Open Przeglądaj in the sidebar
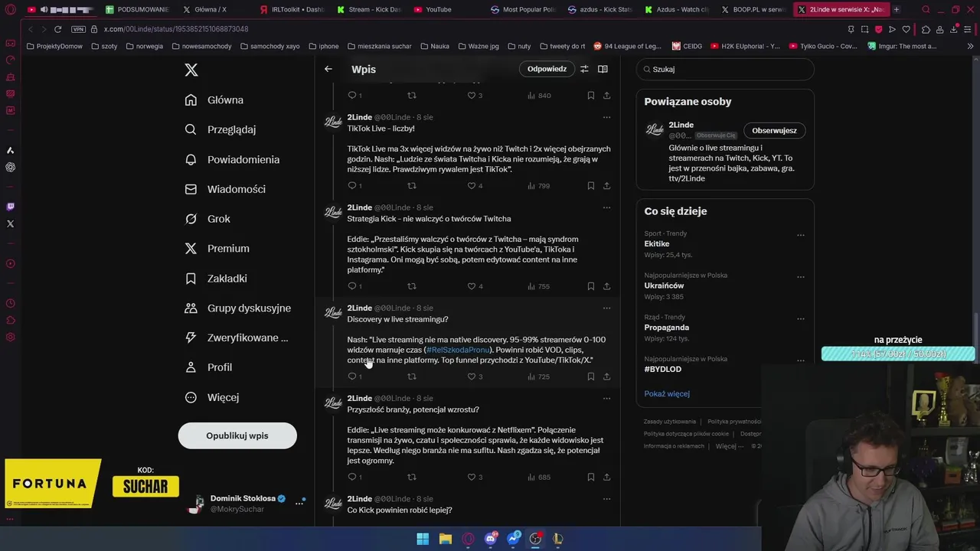The height and width of the screenshot is (551, 980). pos(220,129)
